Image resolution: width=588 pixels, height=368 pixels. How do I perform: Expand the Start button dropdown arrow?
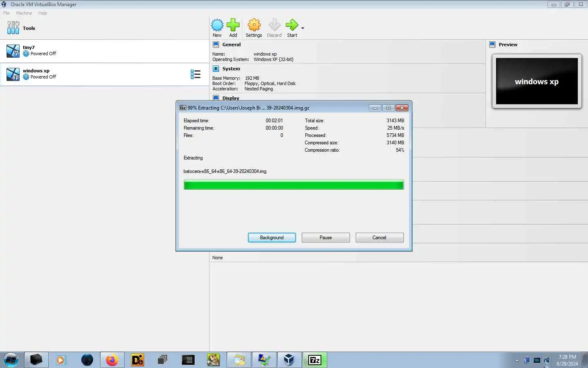pyautogui.click(x=303, y=28)
